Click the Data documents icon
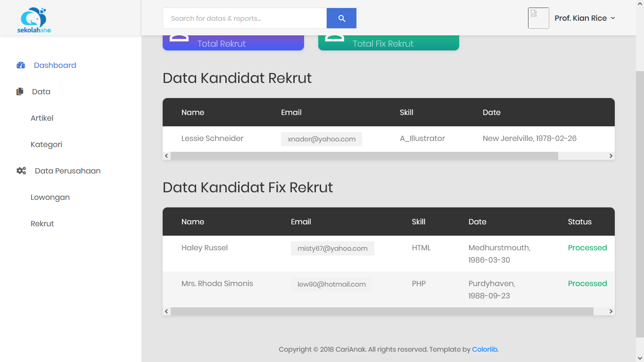644x362 pixels. [20, 92]
